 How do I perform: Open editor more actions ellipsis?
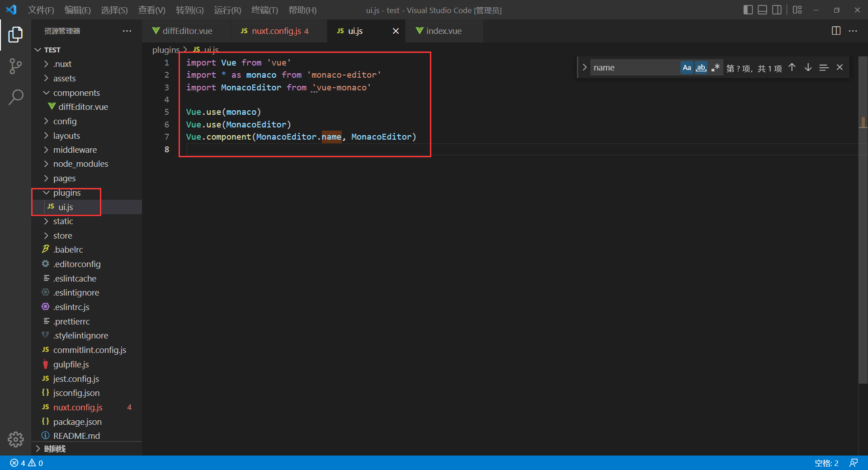[853, 31]
